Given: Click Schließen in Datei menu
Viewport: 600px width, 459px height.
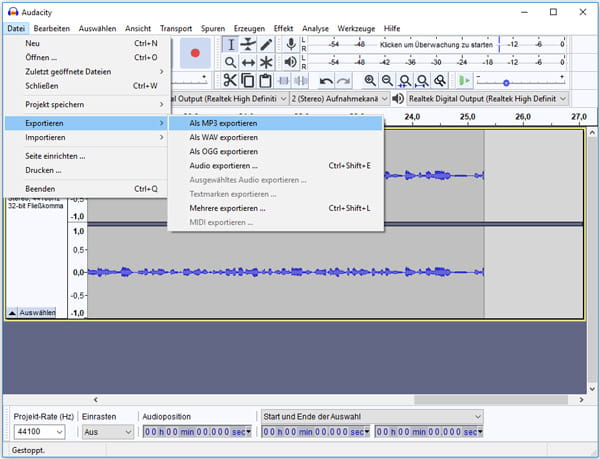Looking at the screenshot, I should [87, 86].
